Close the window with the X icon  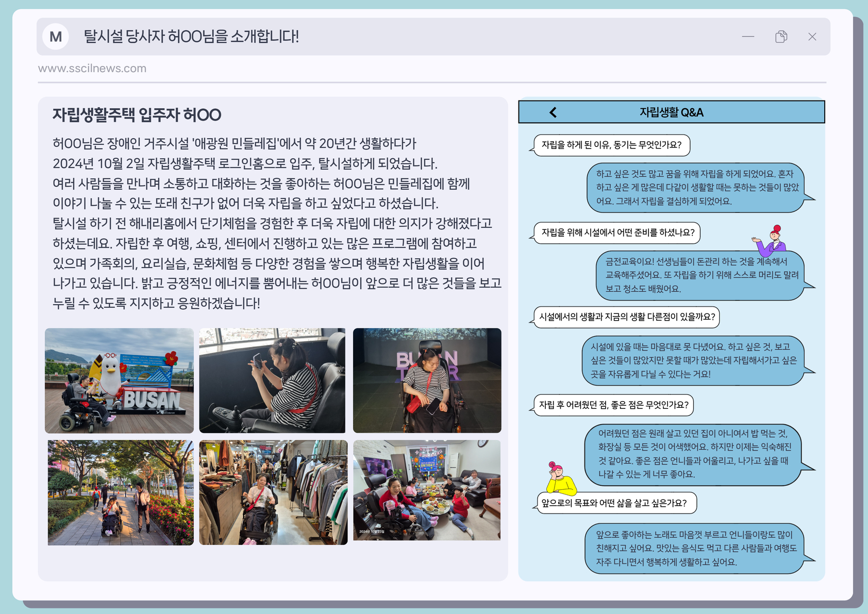[812, 37]
